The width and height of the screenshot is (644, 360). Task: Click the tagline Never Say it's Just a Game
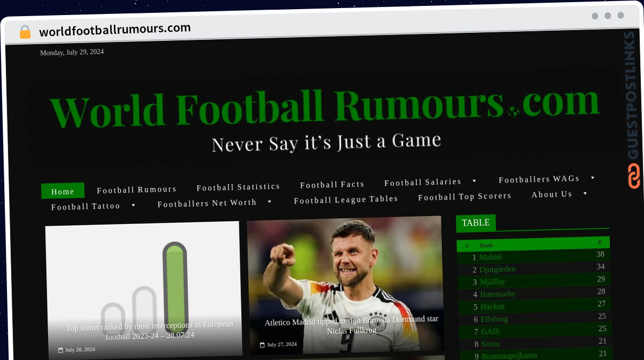click(326, 143)
